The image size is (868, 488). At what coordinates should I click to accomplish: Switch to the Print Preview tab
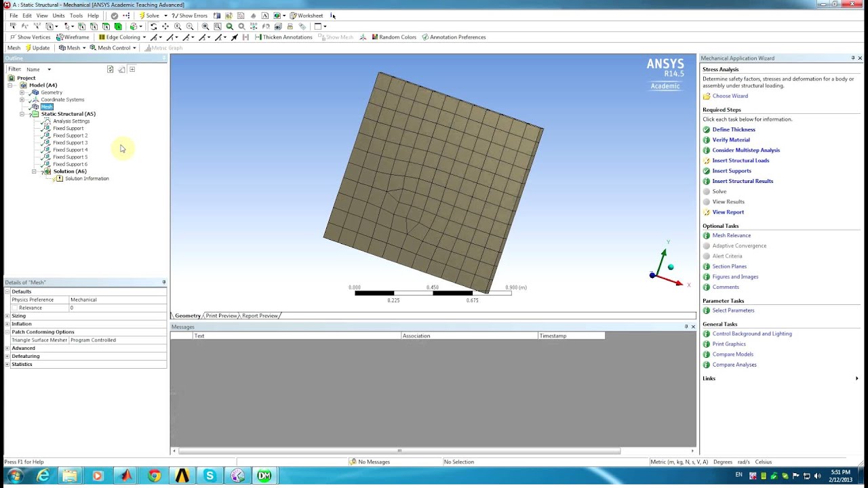click(x=221, y=316)
